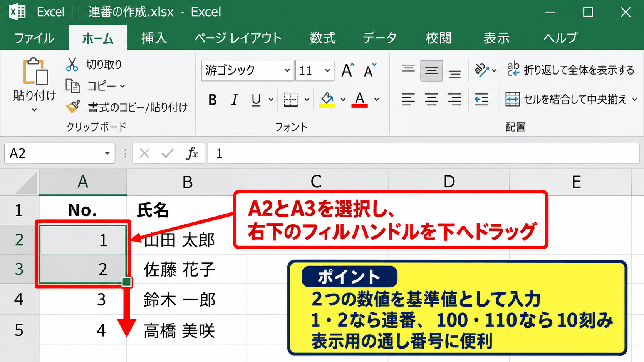Apply red font color A

(359, 100)
